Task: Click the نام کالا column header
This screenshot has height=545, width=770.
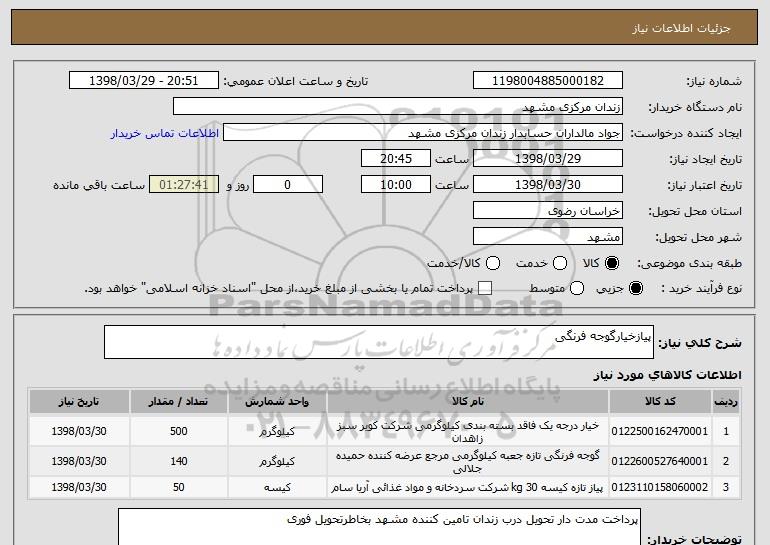Action: (x=468, y=402)
